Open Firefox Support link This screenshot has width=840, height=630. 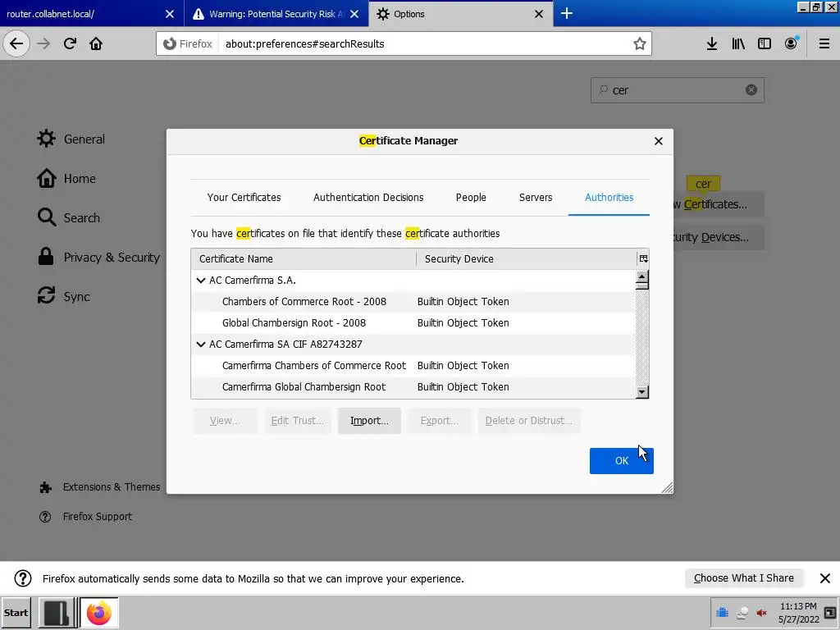(85, 517)
